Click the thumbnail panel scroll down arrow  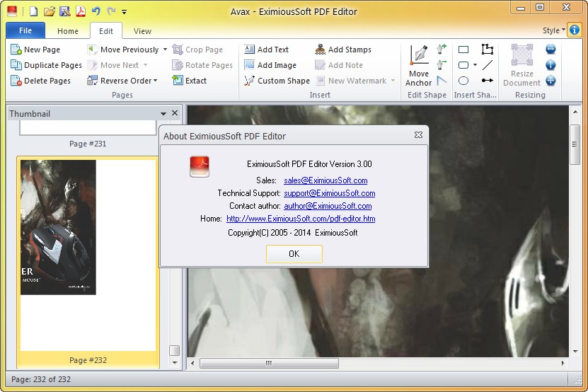(175, 363)
